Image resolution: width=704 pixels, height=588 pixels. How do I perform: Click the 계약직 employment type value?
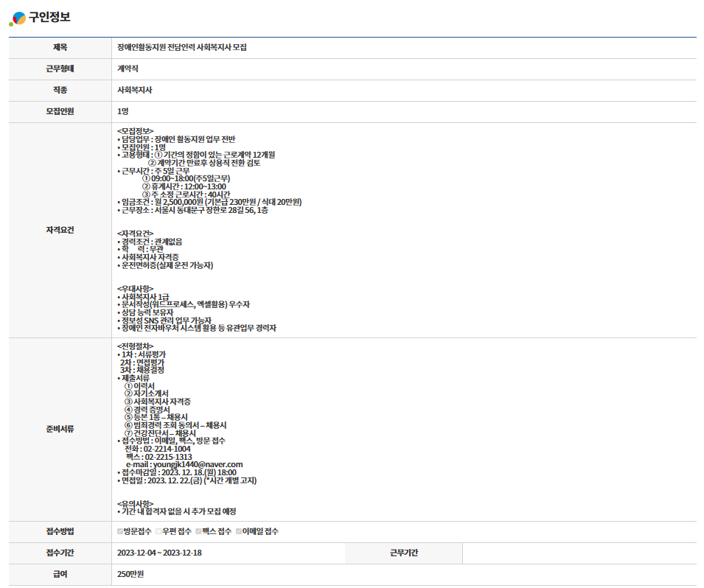(x=128, y=69)
